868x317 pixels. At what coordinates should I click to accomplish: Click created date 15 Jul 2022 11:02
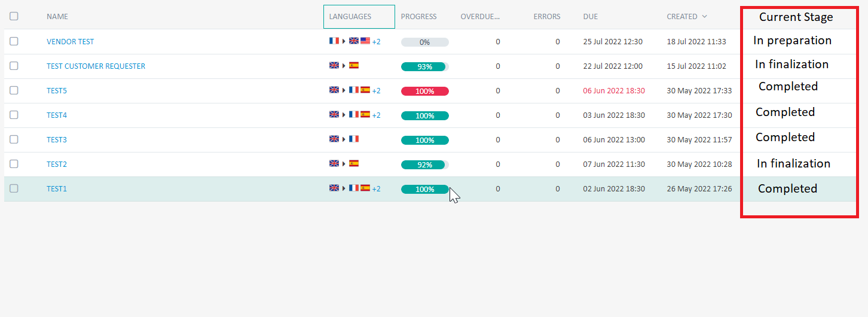click(x=696, y=66)
